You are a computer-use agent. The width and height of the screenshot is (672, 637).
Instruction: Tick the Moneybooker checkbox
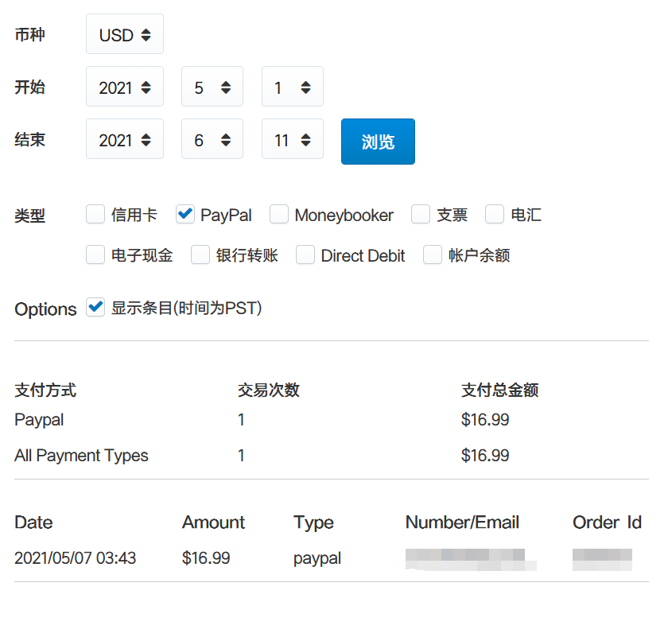tap(279, 214)
